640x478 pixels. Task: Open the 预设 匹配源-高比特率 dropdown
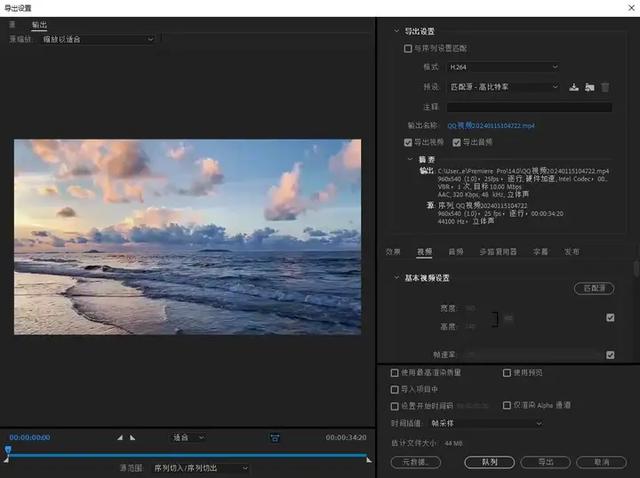pyautogui.click(x=503, y=87)
